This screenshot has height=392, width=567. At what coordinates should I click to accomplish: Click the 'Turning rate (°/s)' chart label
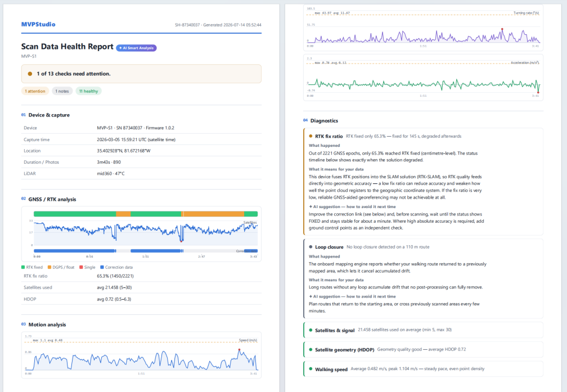[x=526, y=13]
